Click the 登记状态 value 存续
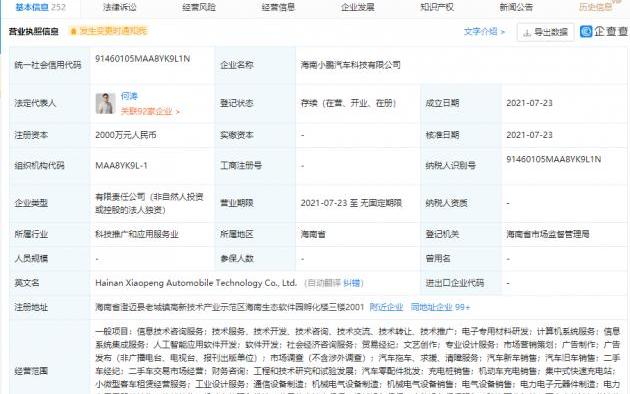This screenshot has height=394, width=630. tap(348, 103)
